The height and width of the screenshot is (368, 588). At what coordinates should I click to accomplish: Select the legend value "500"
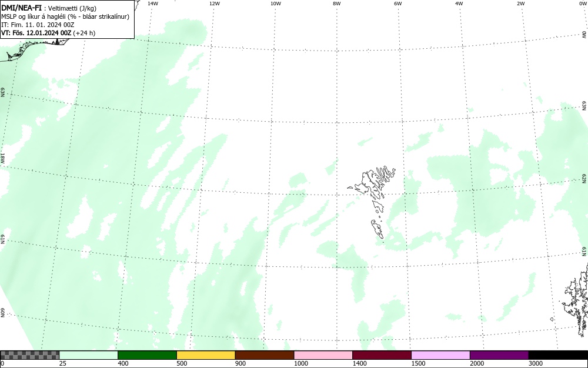[182, 363]
